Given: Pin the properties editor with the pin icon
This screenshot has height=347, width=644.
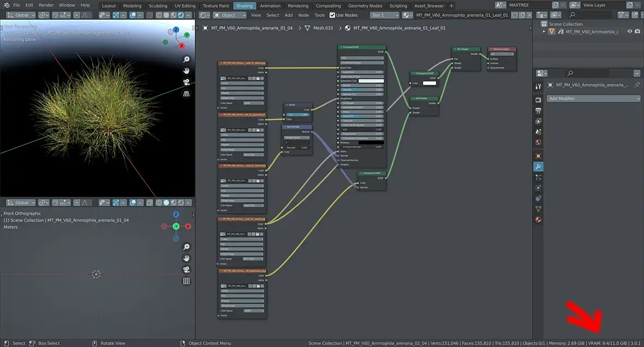Looking at the screenshot, I should [637, 85].
